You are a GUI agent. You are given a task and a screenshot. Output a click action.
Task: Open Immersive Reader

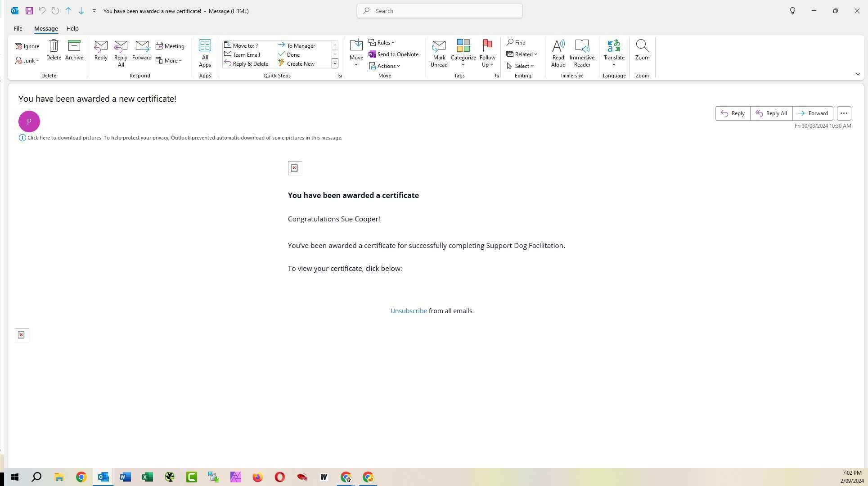pyautogui.click(x=582, y=54)
